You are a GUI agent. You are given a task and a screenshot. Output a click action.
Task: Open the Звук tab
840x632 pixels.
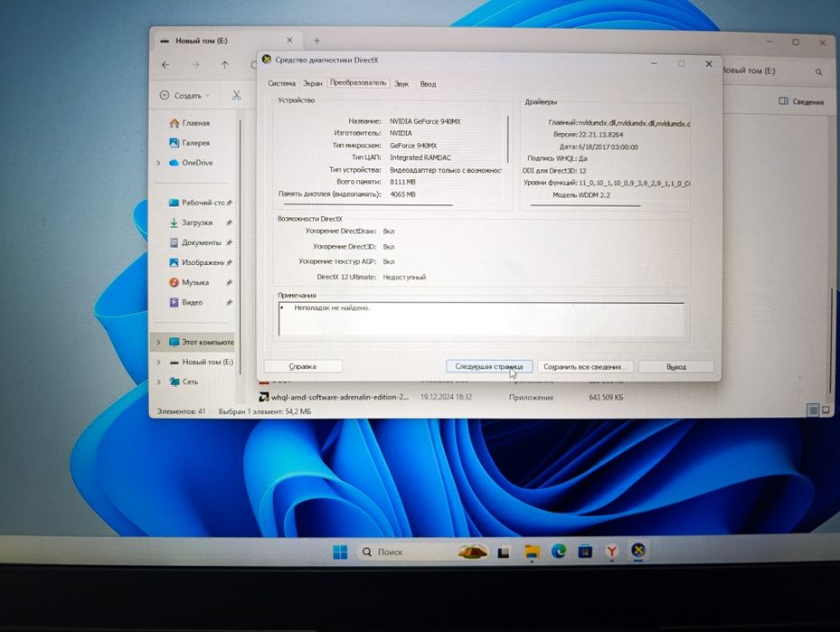401,84
